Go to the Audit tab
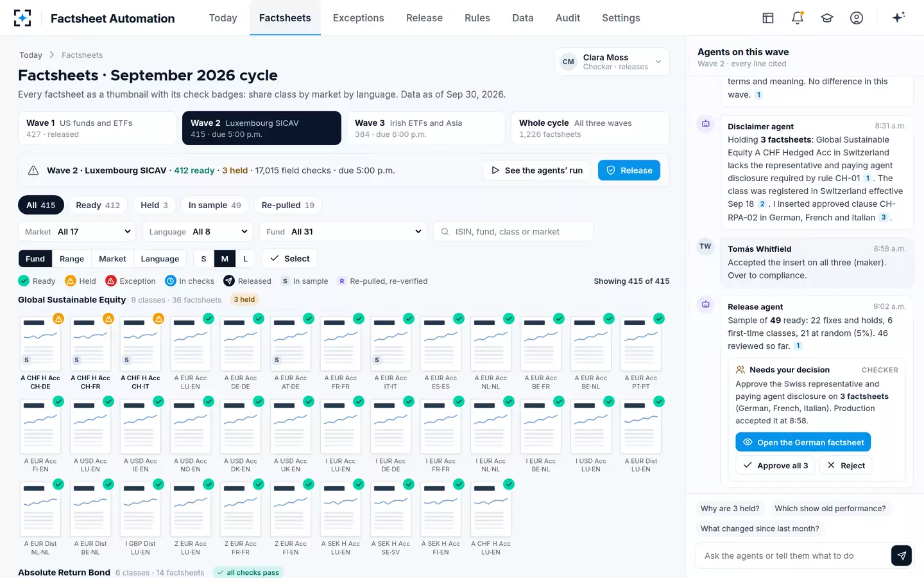 (568, 18)
